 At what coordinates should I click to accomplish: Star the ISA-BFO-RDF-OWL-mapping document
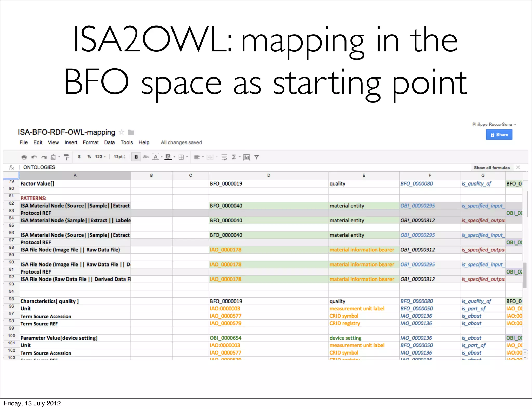[121, 132]
